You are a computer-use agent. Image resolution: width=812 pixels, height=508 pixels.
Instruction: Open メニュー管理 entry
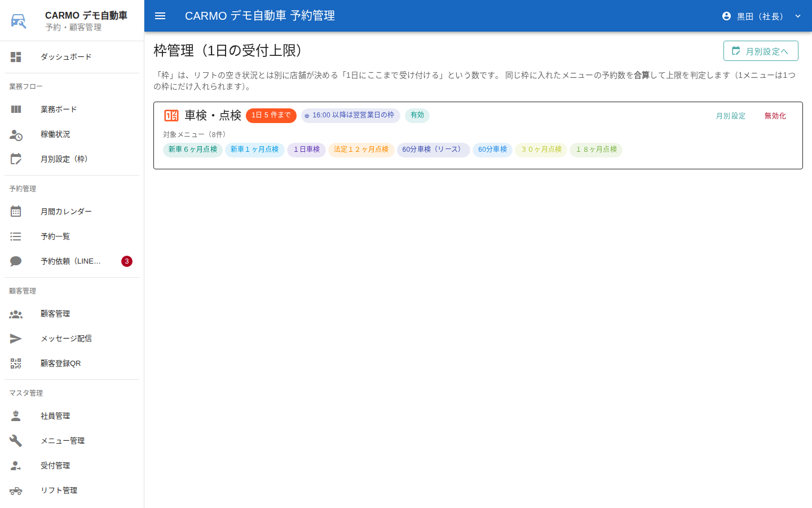click(x=72, y=441)
